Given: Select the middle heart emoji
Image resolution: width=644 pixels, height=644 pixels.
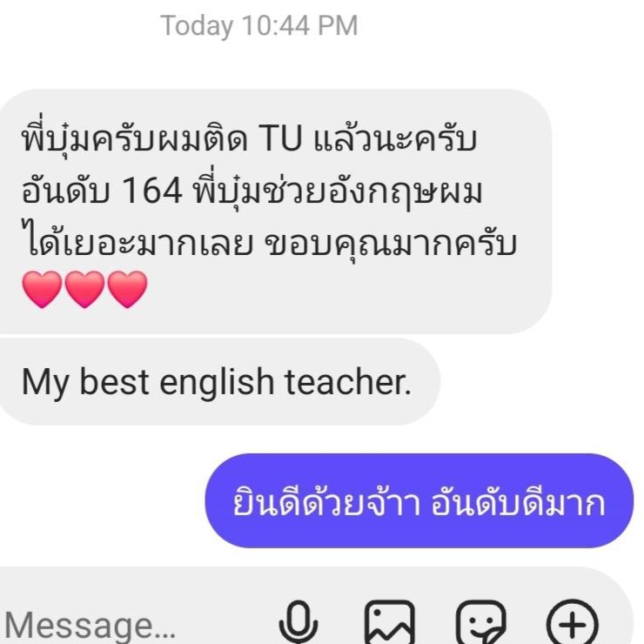Looking at the screenshot, I should [x=84, y=289].
